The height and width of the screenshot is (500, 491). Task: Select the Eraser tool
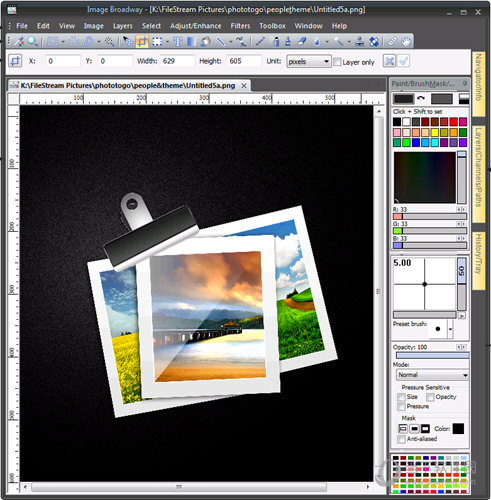coord(302,42)
